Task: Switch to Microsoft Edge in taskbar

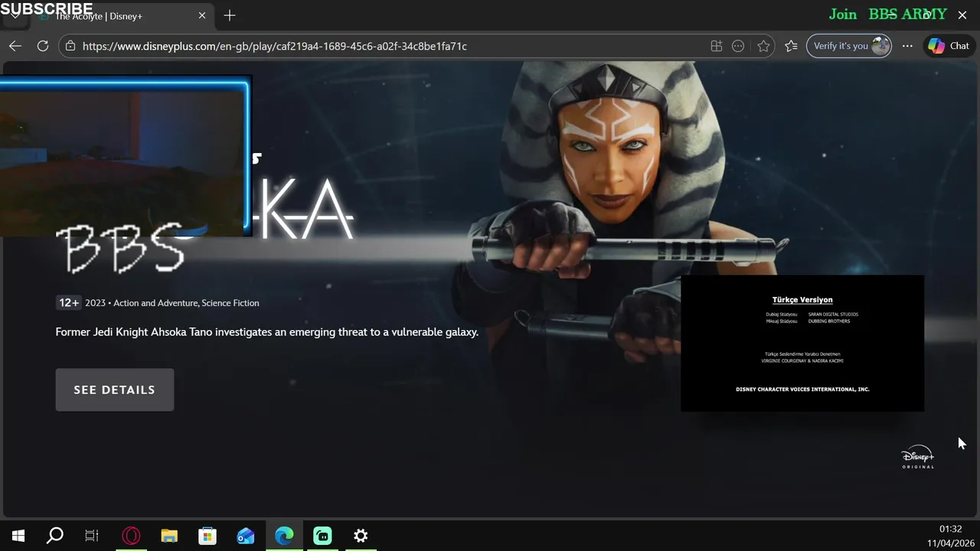Action: (x=284, y=536)
